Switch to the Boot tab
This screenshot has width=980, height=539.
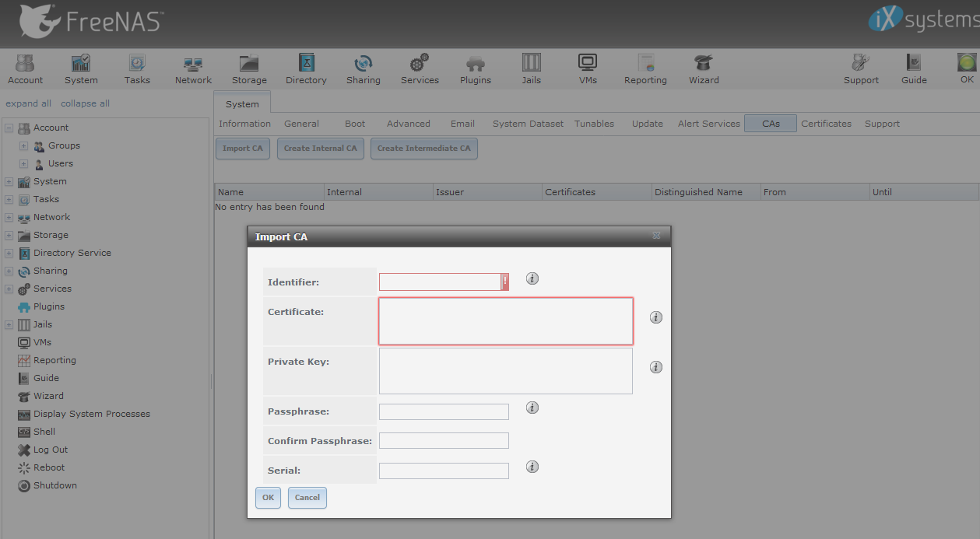(x=355, y=124)
